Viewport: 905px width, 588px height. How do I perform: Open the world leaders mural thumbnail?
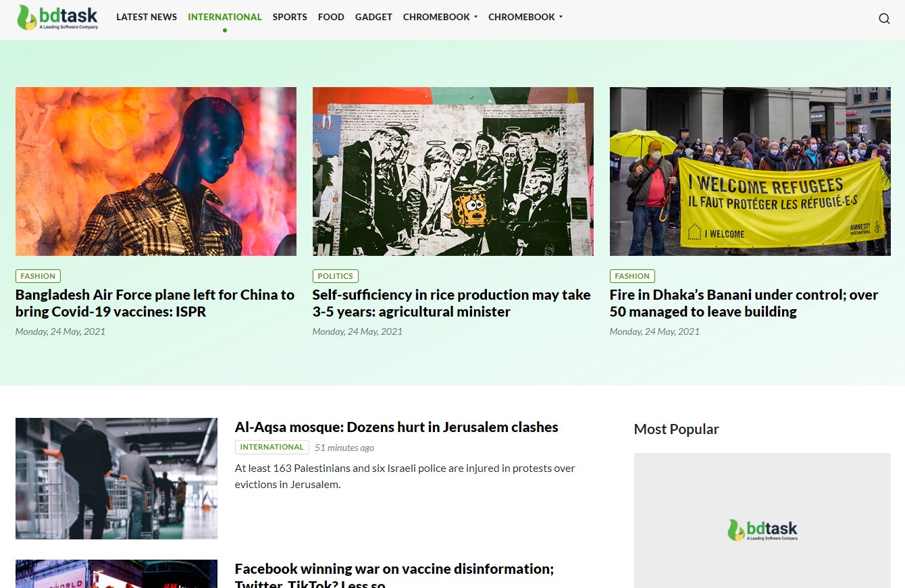click(x=453, y=171)
